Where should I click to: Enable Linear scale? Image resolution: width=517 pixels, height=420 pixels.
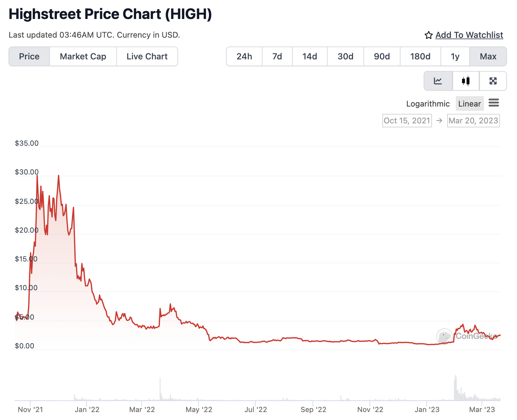470,104
